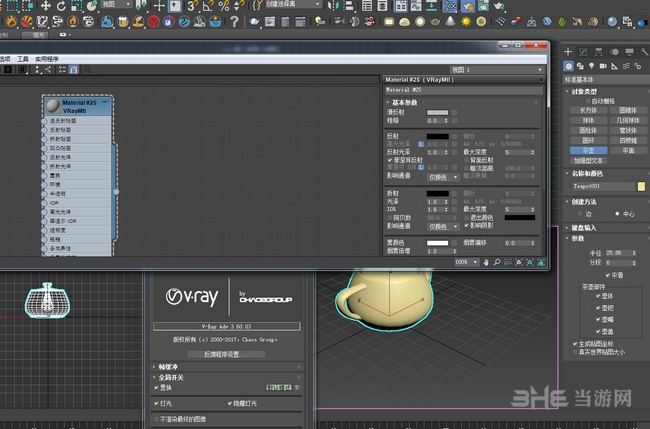
Task: Click the 茶壶 object type button
Action: (589, 150)
